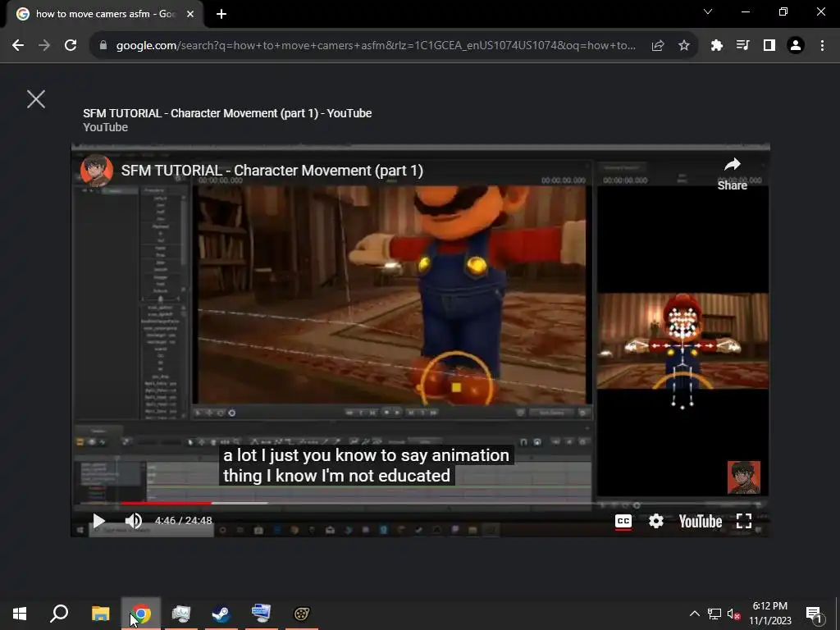Go back to previous page

18,45
